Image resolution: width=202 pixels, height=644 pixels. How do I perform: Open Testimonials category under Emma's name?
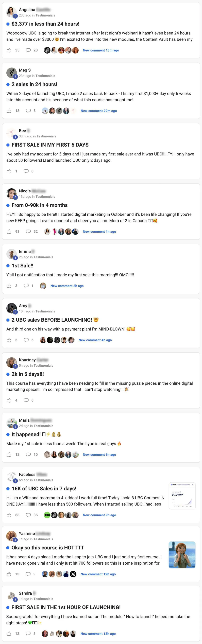[x=43, y=257]
